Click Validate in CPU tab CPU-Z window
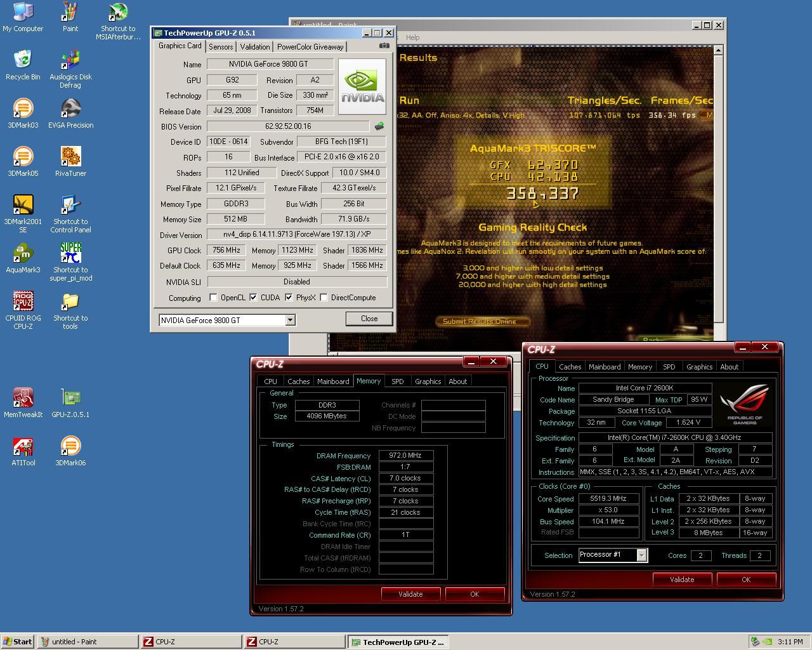The image size is (812, 650). pos(682,580)
